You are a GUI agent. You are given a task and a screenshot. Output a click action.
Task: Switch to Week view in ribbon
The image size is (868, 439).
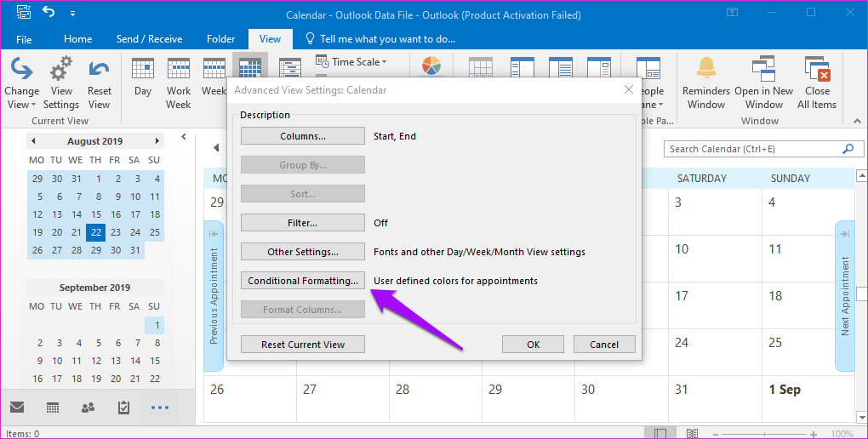(214, 68)
